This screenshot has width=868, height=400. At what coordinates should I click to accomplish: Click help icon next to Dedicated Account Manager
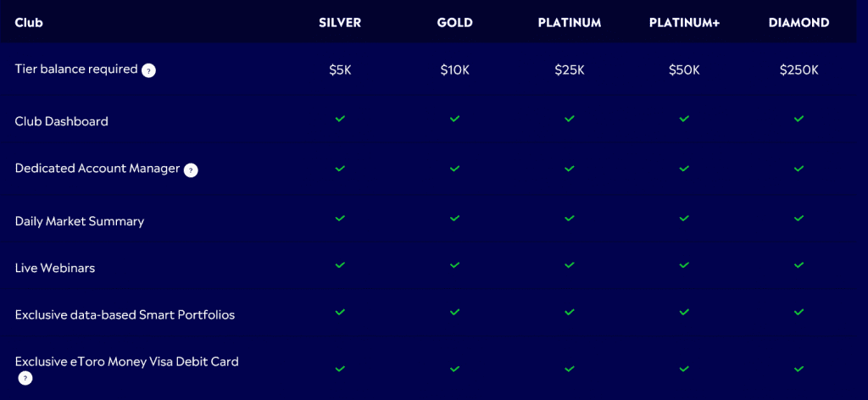191,170
